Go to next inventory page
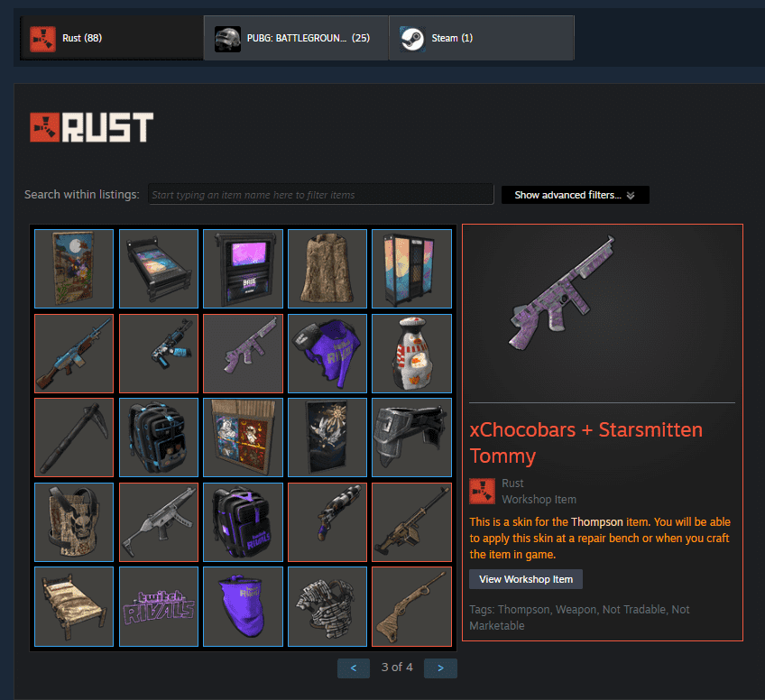Screen dimensions: 765x700 pos(440,668)
